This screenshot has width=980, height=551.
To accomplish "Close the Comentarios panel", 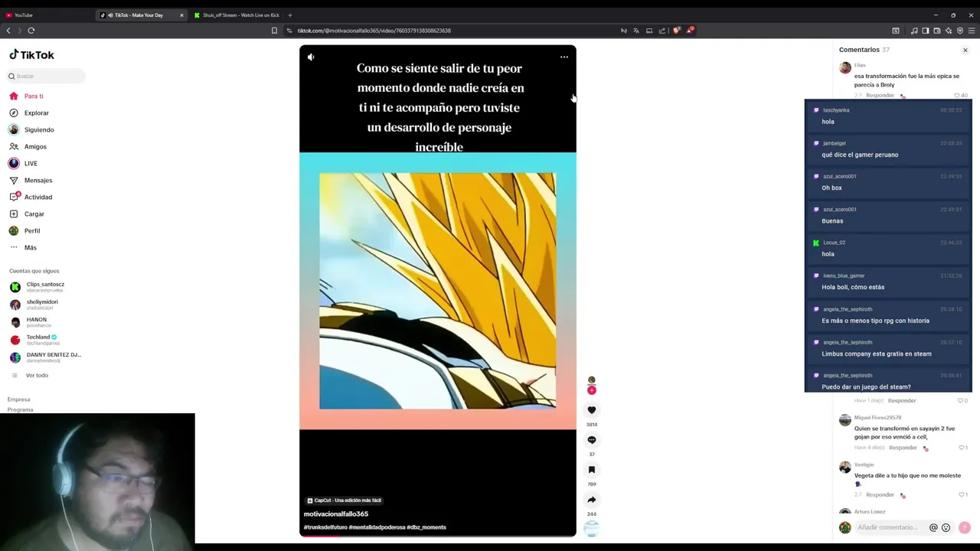I will 965,51.
